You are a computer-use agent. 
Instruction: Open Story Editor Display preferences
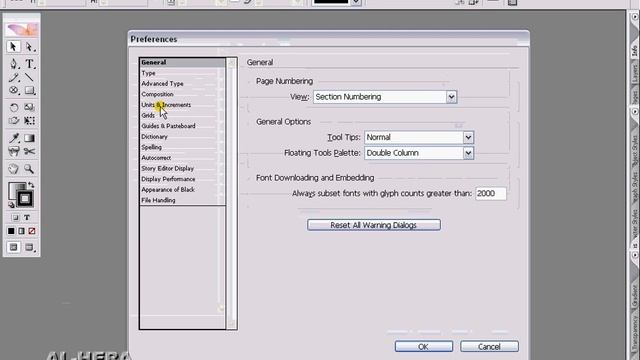coord(182,169)
